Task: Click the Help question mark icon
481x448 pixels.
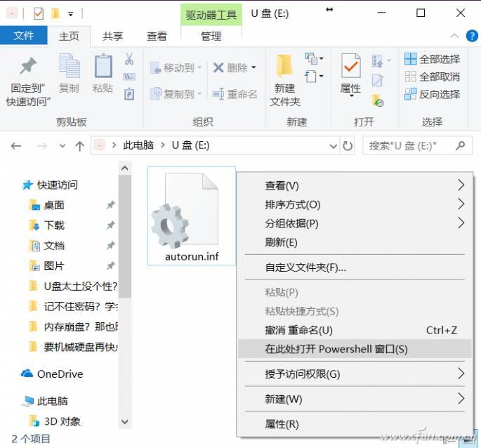Action: pos(472,37)
